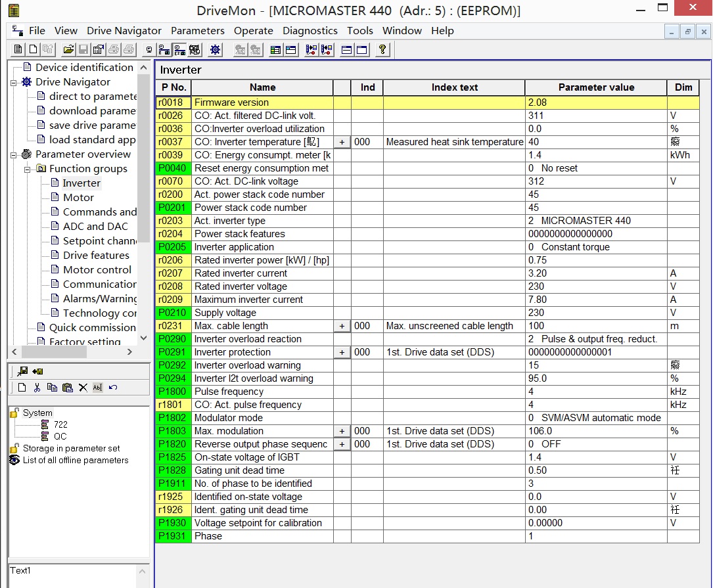Collapse the Function groups tree node
This screenshot has width=713, height=588.
pos(28,169)
